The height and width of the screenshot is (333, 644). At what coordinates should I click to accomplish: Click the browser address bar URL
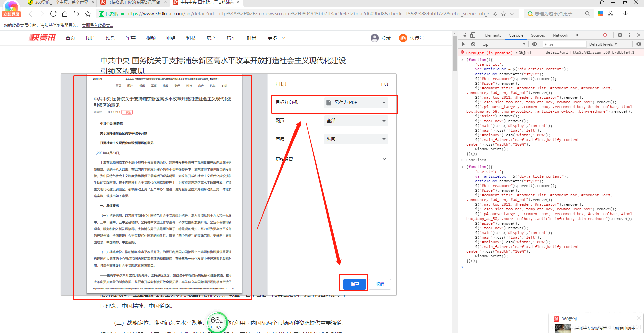pyautogui.click(x=308, y=14)
